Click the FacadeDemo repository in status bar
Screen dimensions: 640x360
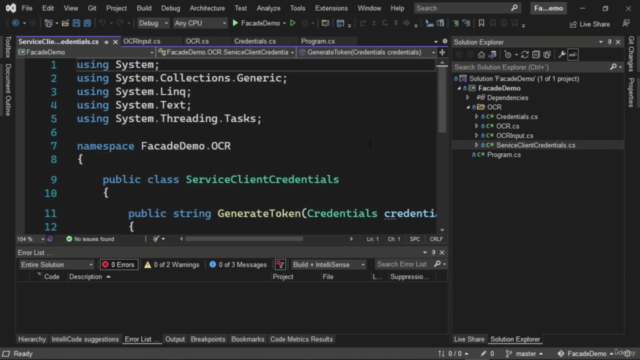(x=586, y=353)
